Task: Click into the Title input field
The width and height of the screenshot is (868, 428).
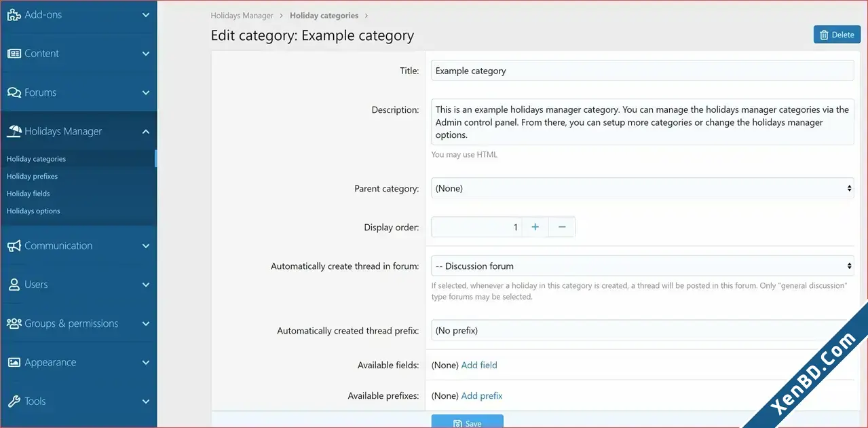Action: click(643, 71)
